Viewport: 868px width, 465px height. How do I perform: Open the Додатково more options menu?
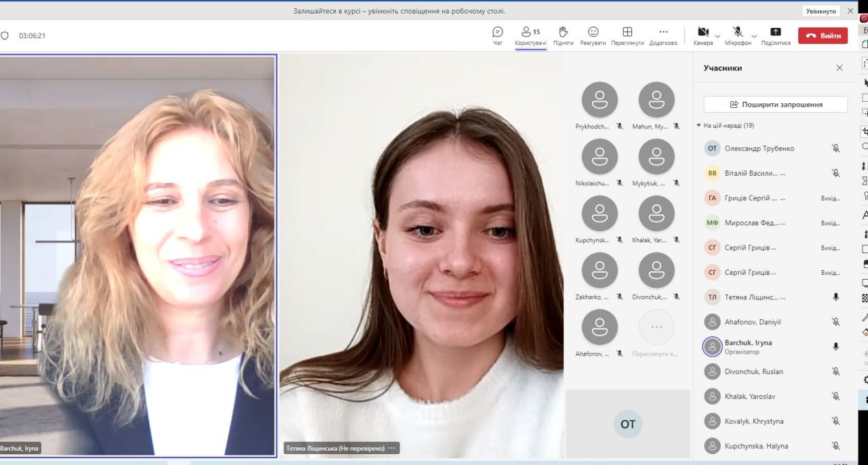pyautogui.click(x=663, y=35)
